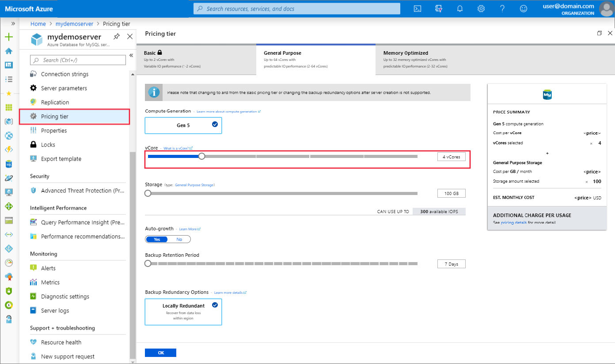Open Resource groups cube icon

point(8,121)
